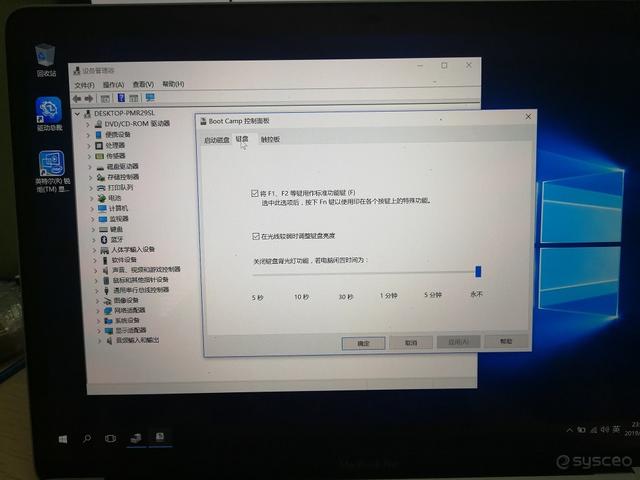This screenshot has width=640, height=480.
Task: Select the 蓝牙 Bluetooth icon in the tree
Action: (x=104, y=240)
